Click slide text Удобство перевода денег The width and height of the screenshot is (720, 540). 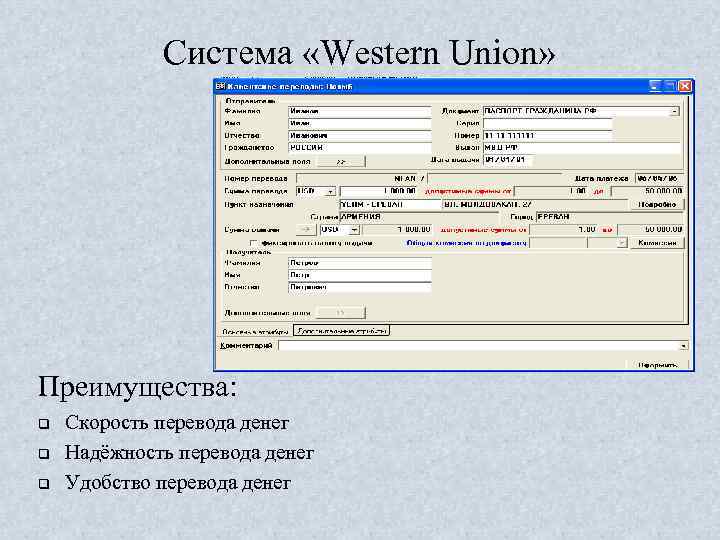(x=178, y=483)
